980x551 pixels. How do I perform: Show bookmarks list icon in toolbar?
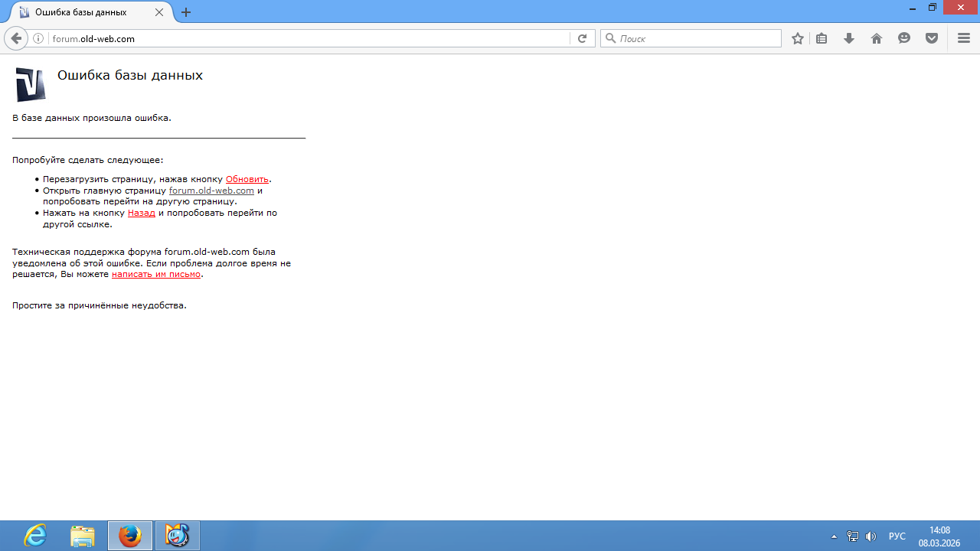pos(822,38)
